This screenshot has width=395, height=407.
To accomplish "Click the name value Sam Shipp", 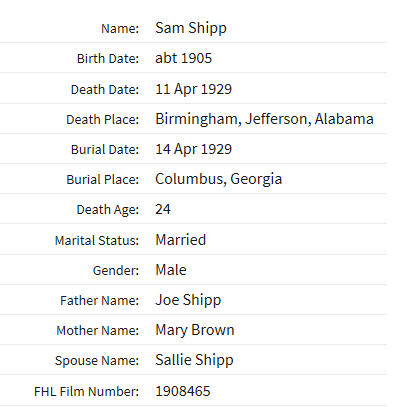I will pyautogui.click(x=191, y=28).
